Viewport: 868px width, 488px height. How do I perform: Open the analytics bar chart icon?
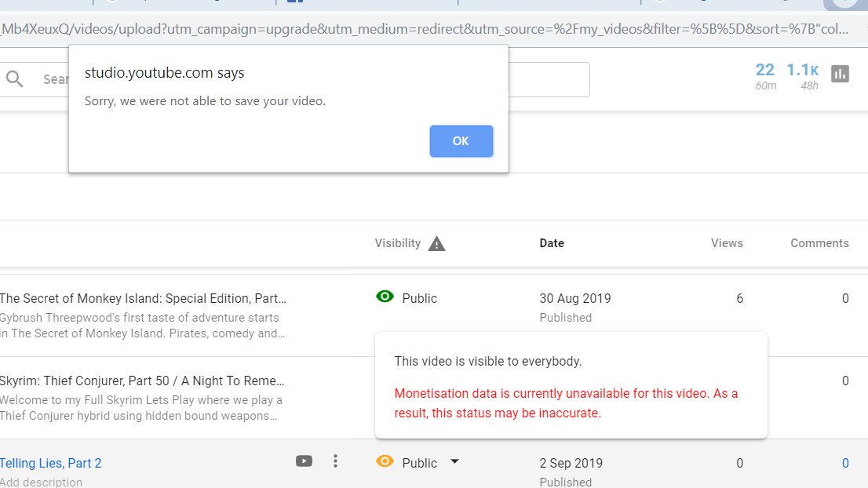pyautogui.click(x=840, y=74)
